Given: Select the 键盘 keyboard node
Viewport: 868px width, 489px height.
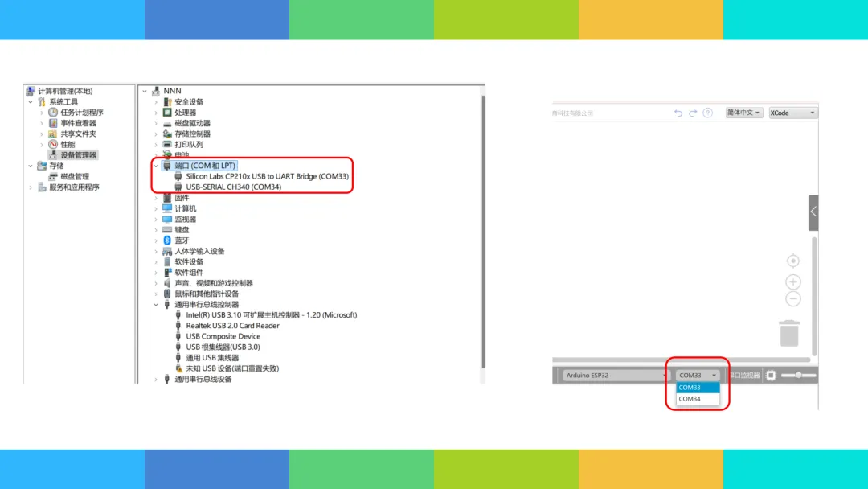Looking at the screenshot, I should [x=182, y=230].
